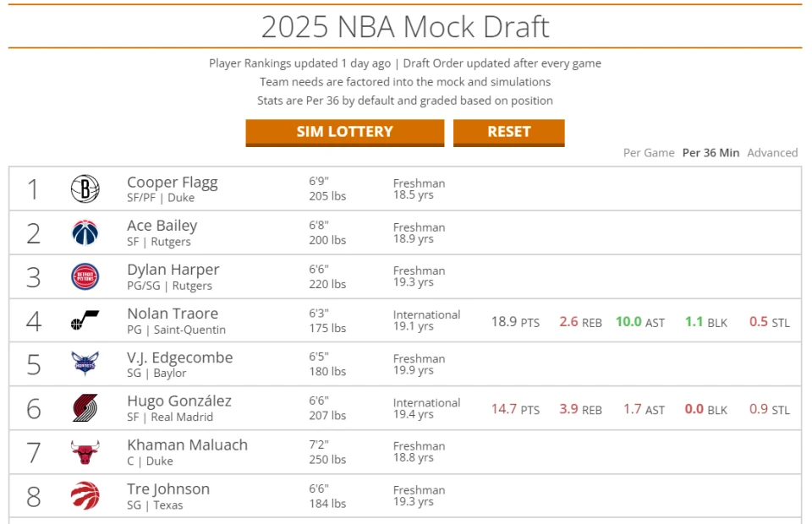Screen dimensions: 812x524
Task: Open V.J. Edgecombe's profile
Action: coord(179,358)
